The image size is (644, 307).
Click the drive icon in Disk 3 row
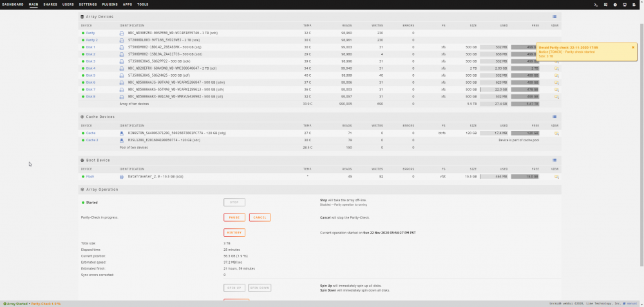pos(122,61)
